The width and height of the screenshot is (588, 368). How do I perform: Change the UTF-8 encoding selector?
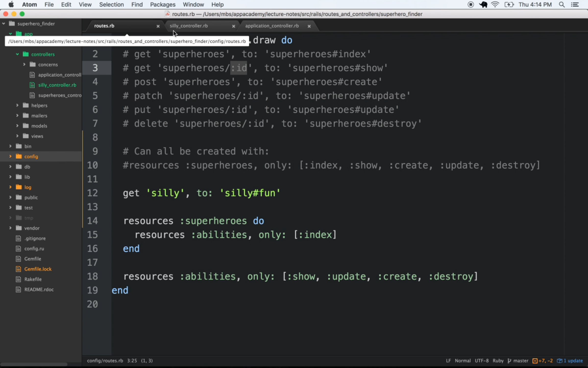[481, 361]
